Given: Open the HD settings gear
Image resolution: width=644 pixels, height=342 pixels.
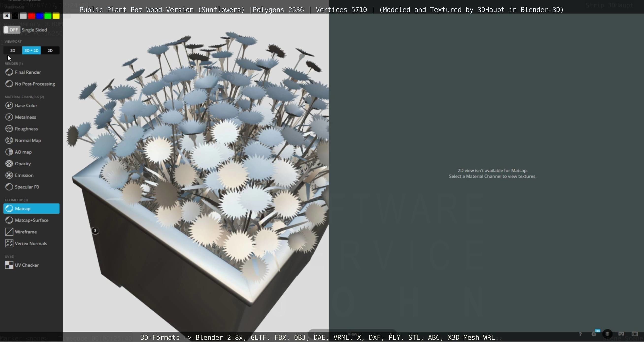Looking at the screenshot, I should pyautogui.click(x=594, y=334).
